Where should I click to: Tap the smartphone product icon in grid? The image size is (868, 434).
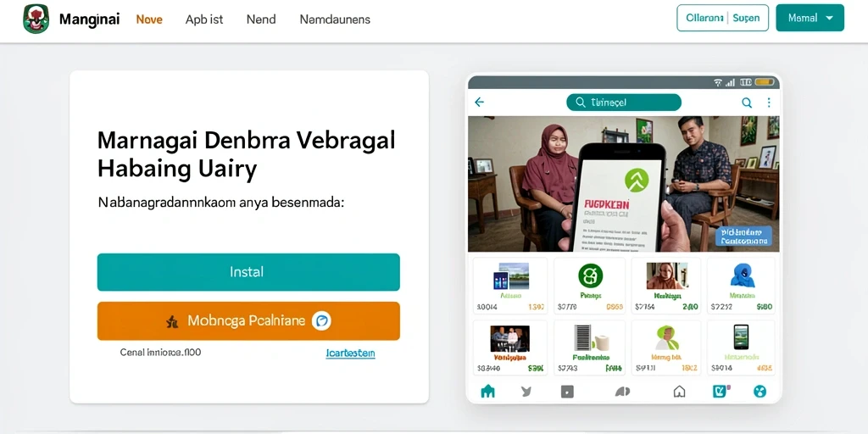(741, 337)
